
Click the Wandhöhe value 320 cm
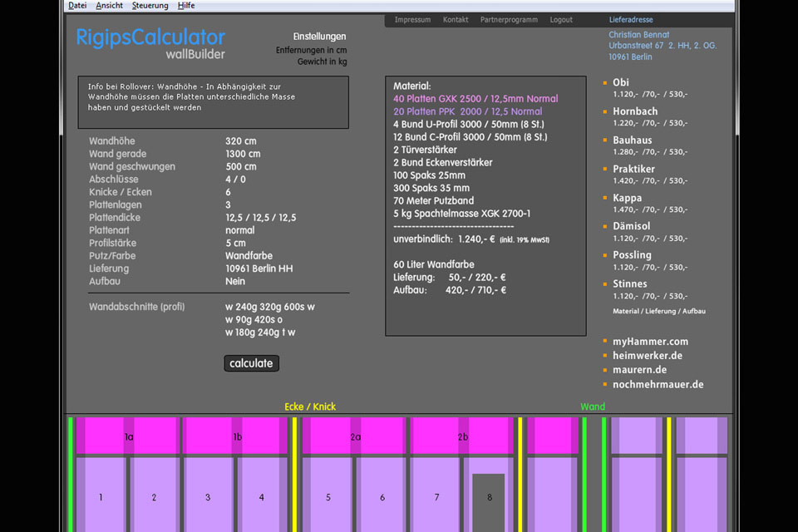tap(241, 141)
